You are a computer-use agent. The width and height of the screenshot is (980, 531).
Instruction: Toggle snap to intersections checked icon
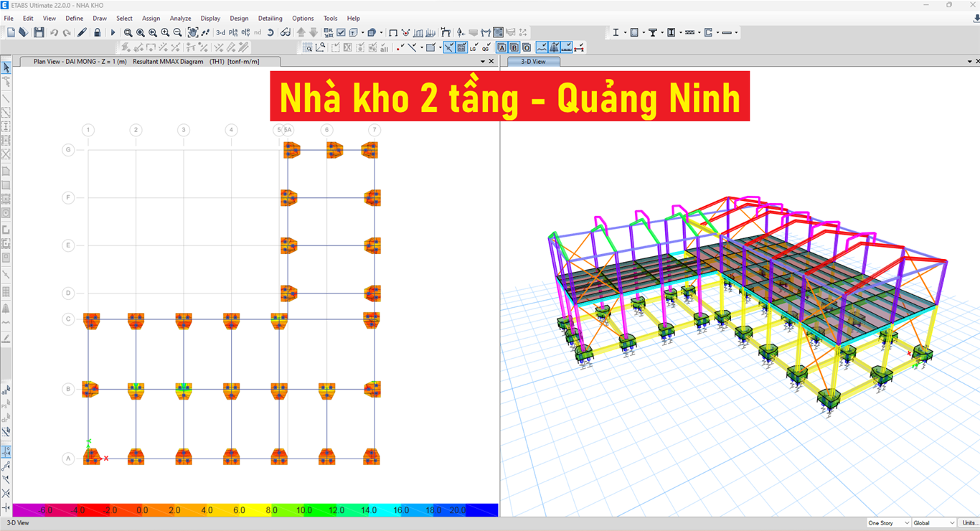pos(448,47)
